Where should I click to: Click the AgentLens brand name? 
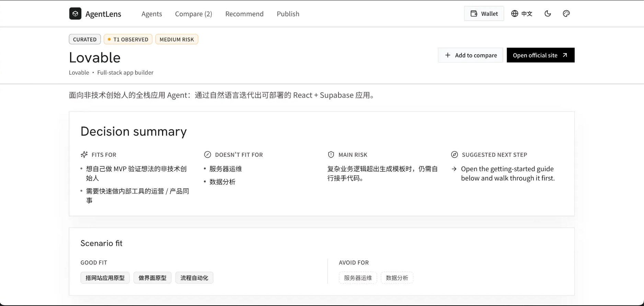pos(103,14)
